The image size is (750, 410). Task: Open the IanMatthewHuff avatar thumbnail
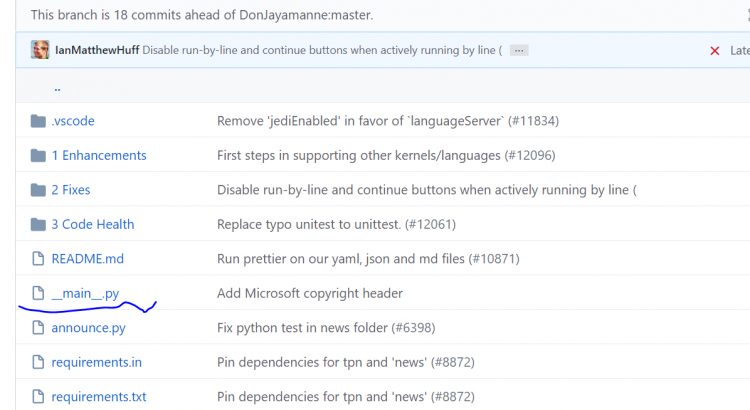tap(40, 50)
